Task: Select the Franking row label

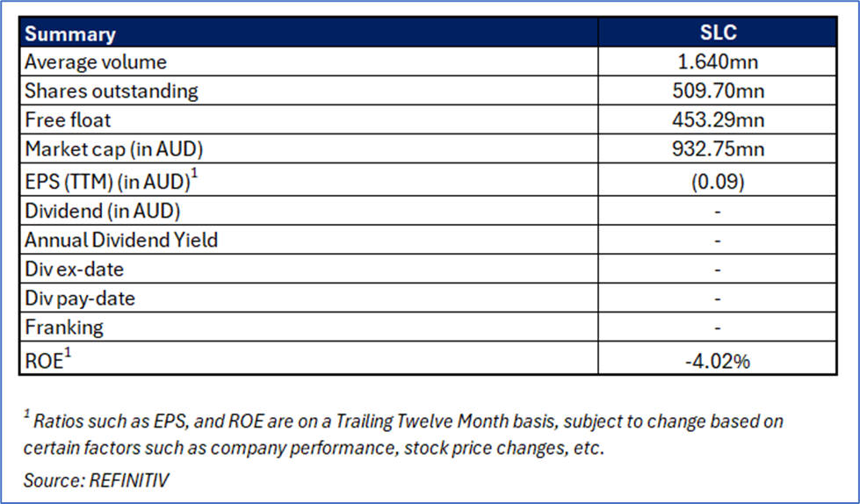Action: pos(64,328)
